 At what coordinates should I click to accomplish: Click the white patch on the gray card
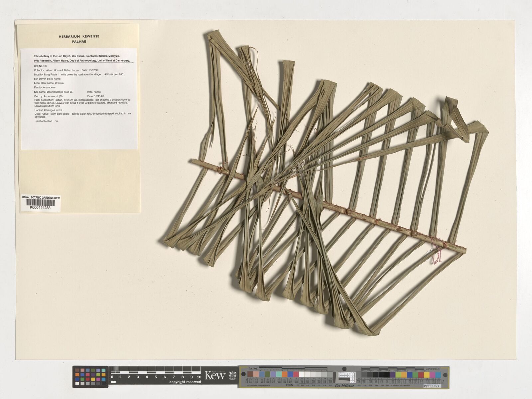point(302,375)
